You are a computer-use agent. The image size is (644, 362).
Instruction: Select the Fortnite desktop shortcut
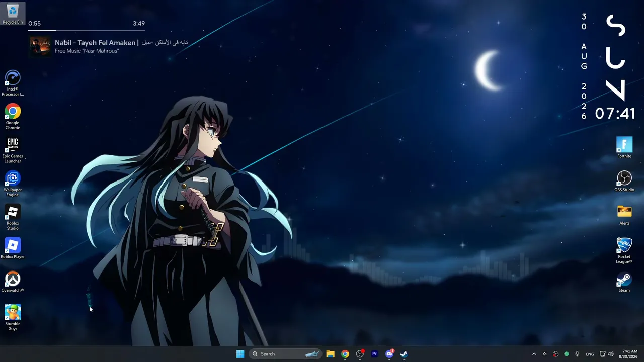pyautogui.click(x=624, y=148)
